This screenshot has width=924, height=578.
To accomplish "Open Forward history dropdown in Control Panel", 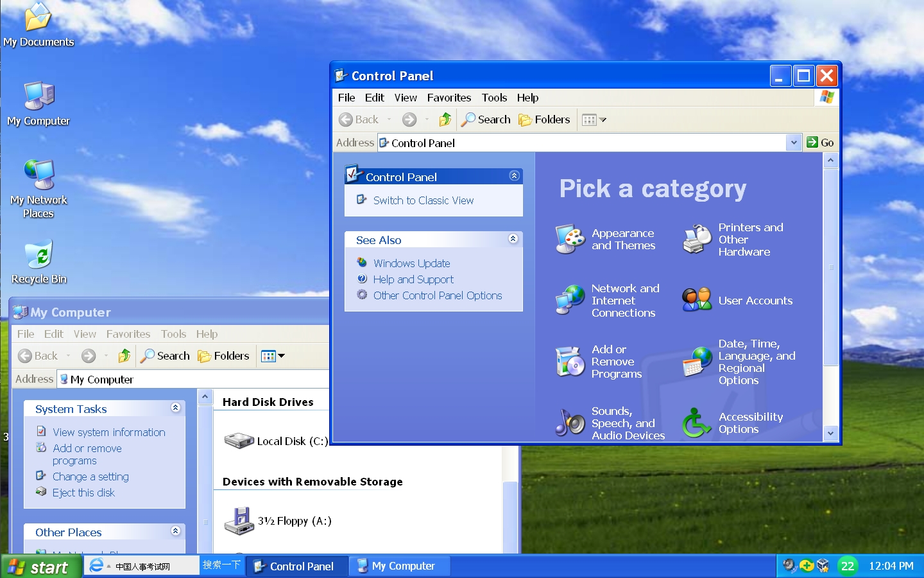I will click(x=427, y=119).
